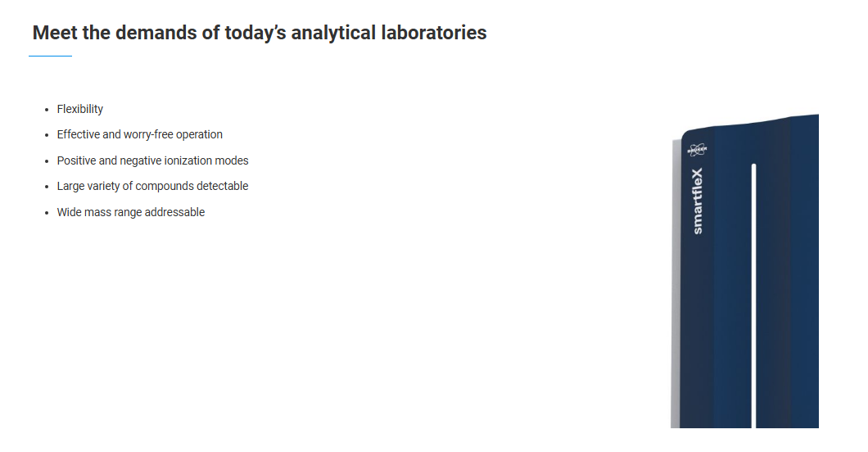The width and height of the screenshot is (868, 452).
Task: Click the blue underline below the heading
Action: [x=51, y=56]
